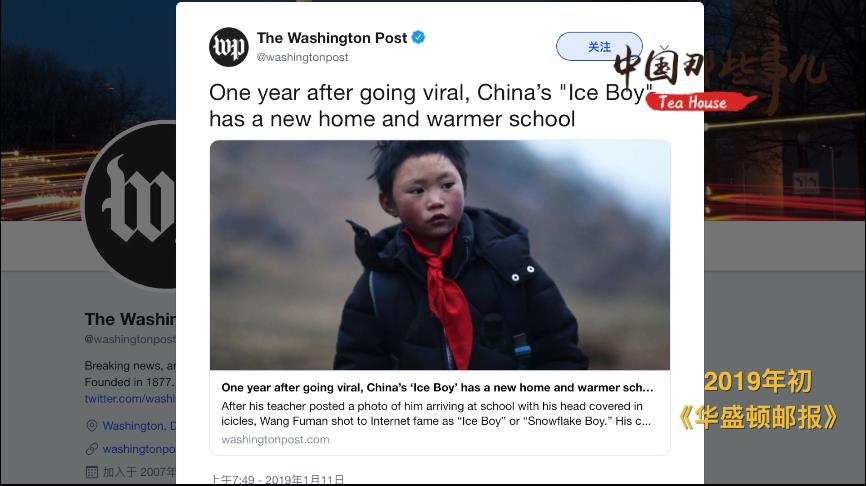
Task: Click the blue verified badge beside the name
Action: (418, 38)
